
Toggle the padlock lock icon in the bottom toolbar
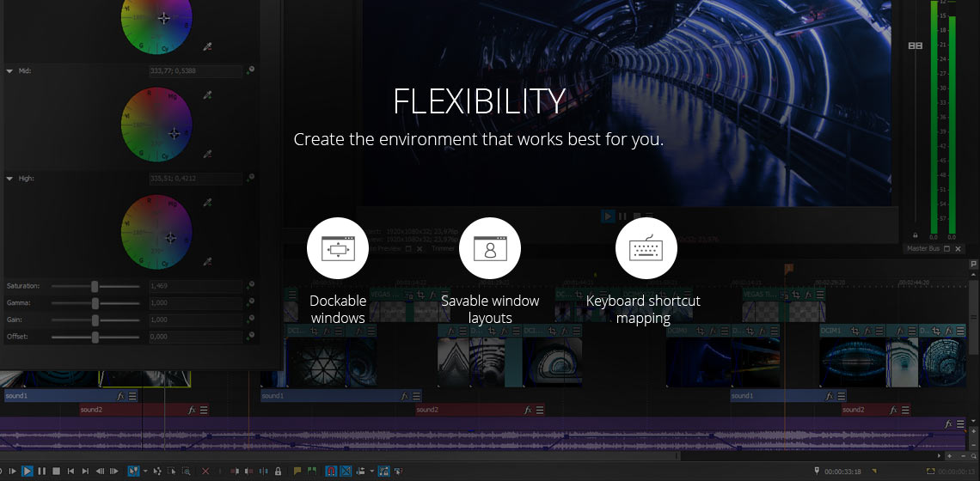(x=279, y=471)
